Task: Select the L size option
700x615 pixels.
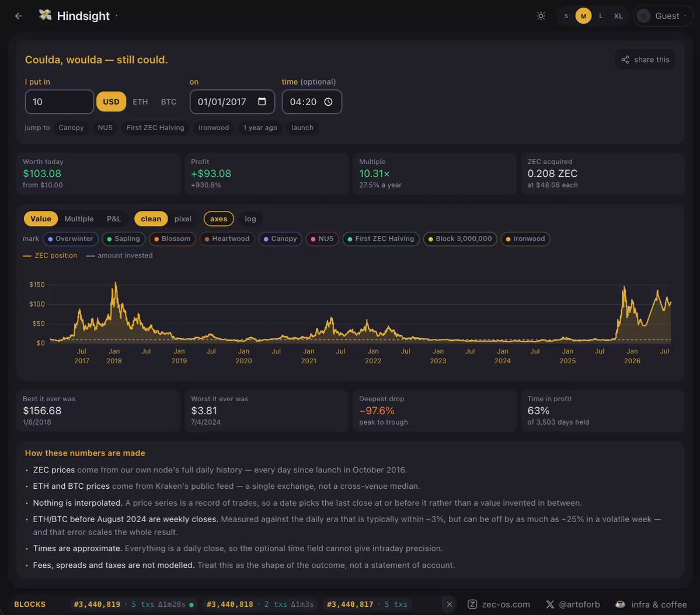Action: pyautogui.click(x=600, y=16)
